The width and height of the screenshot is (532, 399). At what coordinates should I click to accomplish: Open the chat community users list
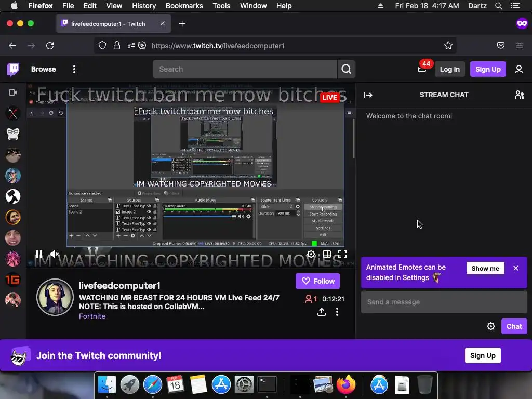click(519, 95)
